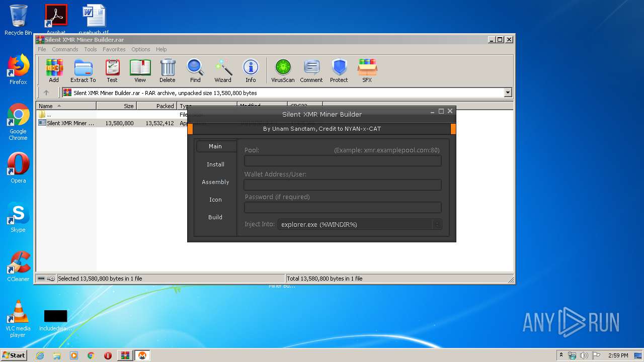Open the Help menu
Image resolution: width=644 pixels, height=362 pixels.
[161, 49]
